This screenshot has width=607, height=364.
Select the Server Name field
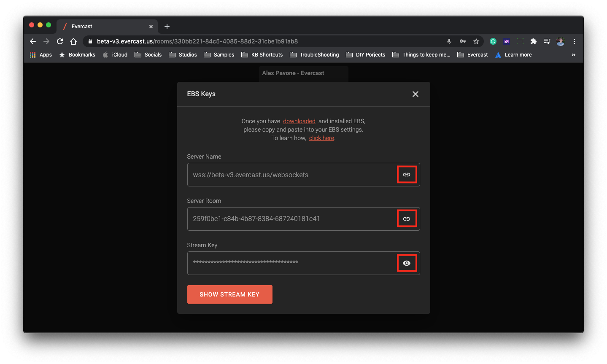pyautogui.click(x=304, y=175)
